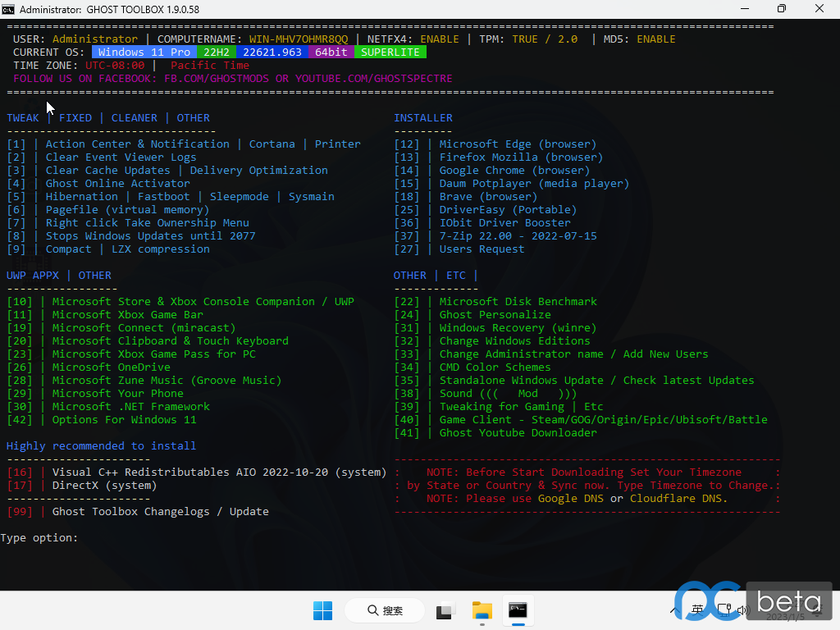Click 'Ghost Toolbox Changelogs / Update' entry

pos(161,512)
